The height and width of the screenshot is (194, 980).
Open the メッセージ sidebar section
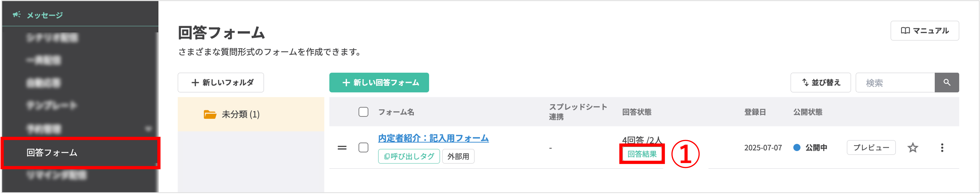point(44,15)
